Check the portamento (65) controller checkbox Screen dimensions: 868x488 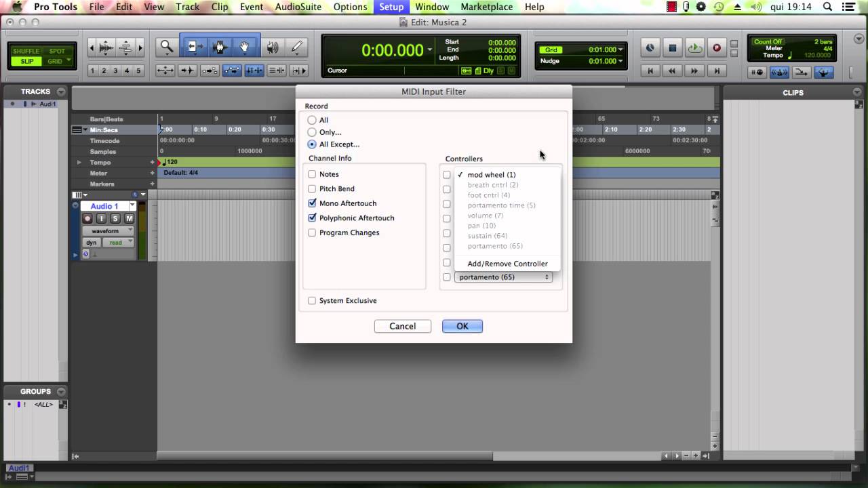pyautogui.click(x=446, y=277)
